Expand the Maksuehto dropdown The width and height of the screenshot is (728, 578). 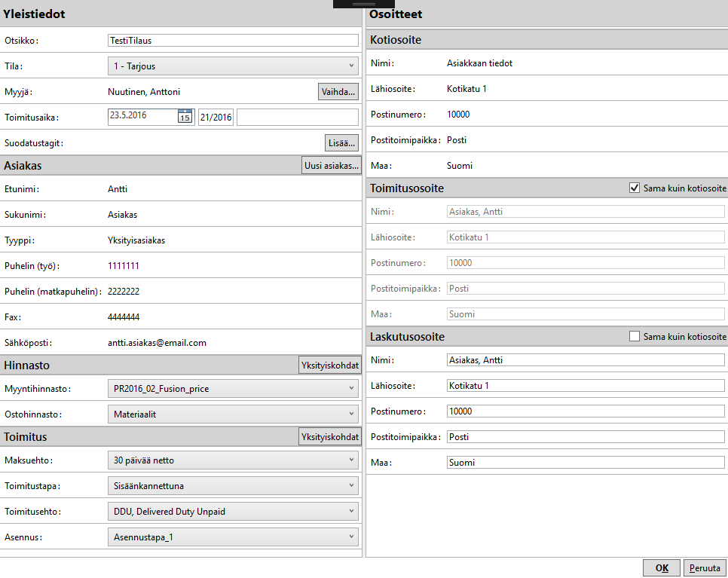(x=233, y=460)
